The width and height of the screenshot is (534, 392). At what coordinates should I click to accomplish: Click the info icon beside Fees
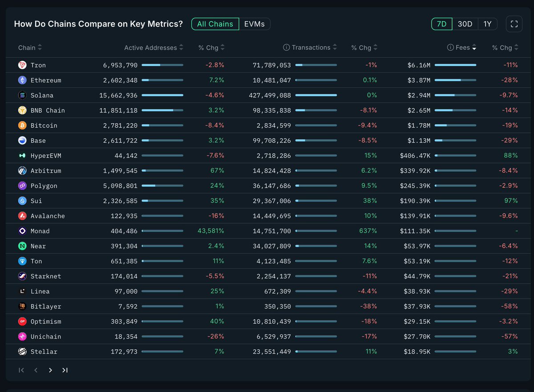(x=450, y=48)
